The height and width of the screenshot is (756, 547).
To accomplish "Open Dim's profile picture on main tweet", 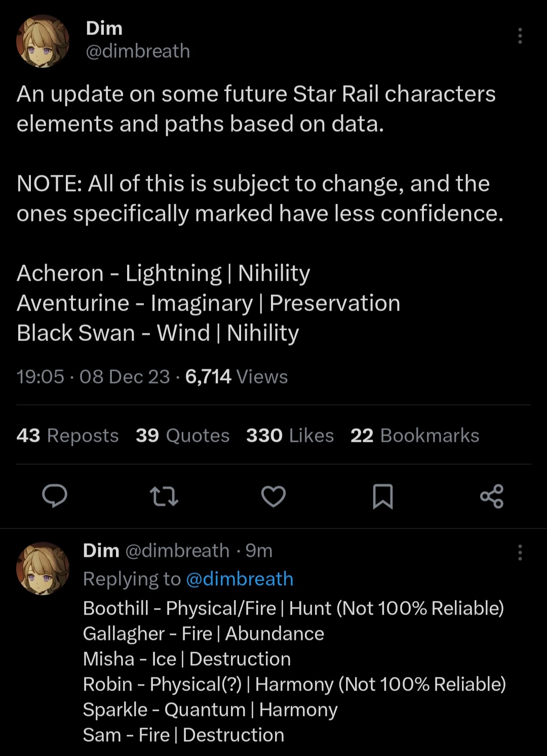I will tap(43, 41).
